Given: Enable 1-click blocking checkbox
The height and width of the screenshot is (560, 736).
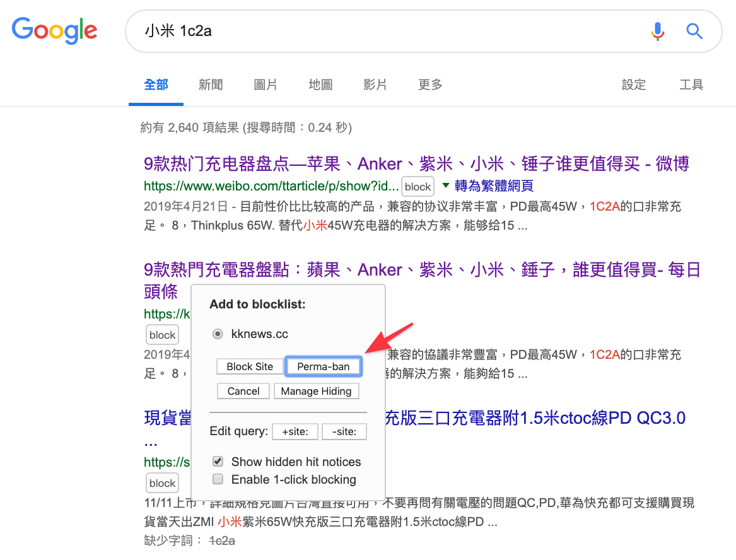Looking at the screenshot, I should pos(218,479).
